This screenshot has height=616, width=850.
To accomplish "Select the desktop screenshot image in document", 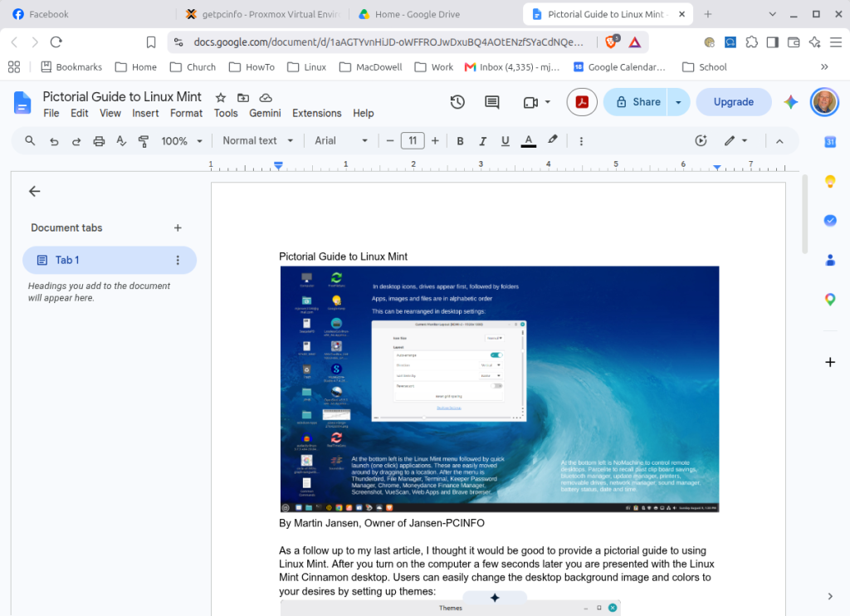I will [499, 389].
